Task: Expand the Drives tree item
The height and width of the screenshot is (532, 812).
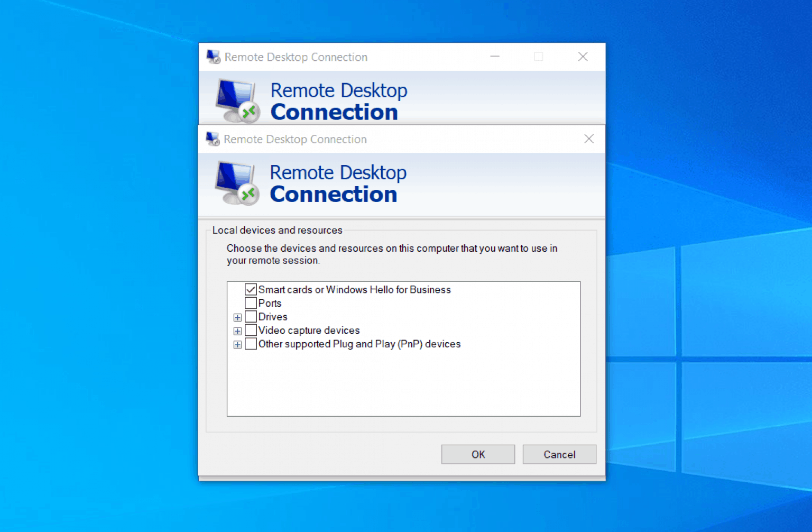Action: 237,317
